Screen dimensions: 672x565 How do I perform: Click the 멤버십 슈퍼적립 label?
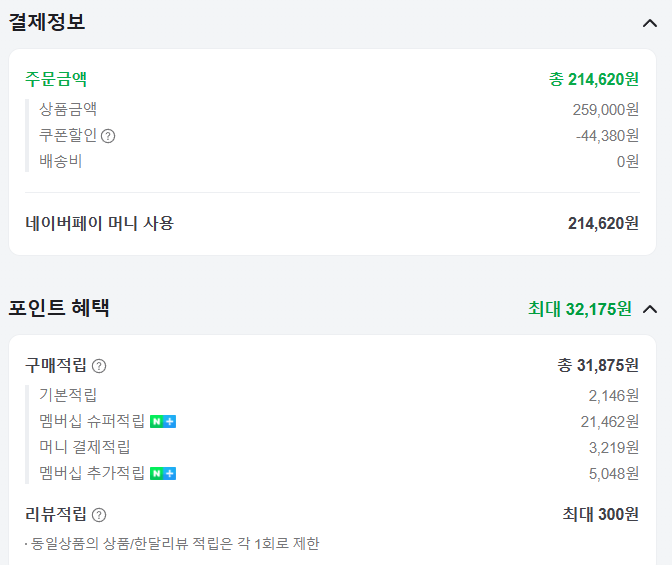[x=92, y=421]
